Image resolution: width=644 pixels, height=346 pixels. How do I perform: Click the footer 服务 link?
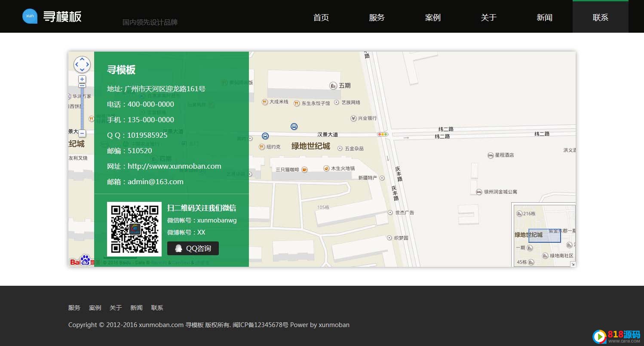pos(74,308)
